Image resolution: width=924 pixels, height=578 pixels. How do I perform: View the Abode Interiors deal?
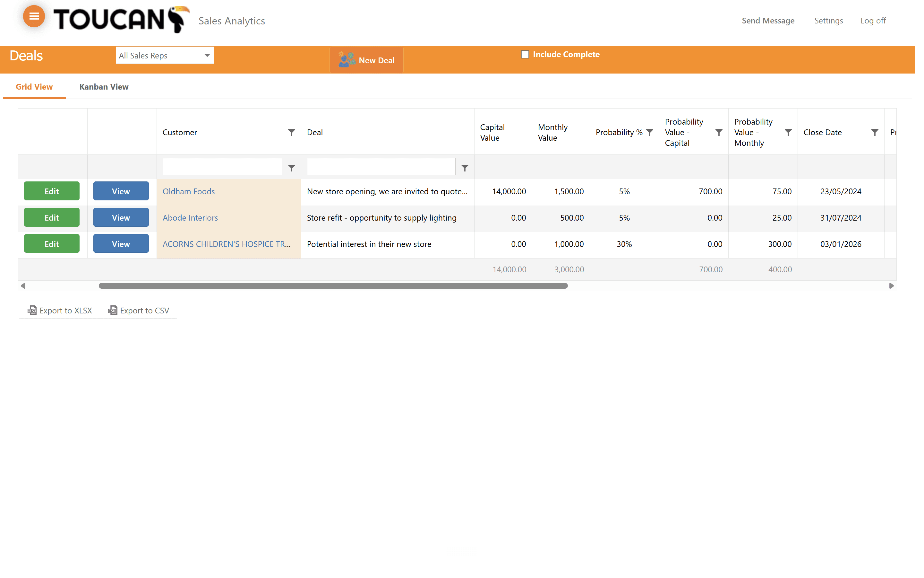[x=121, y=217]
